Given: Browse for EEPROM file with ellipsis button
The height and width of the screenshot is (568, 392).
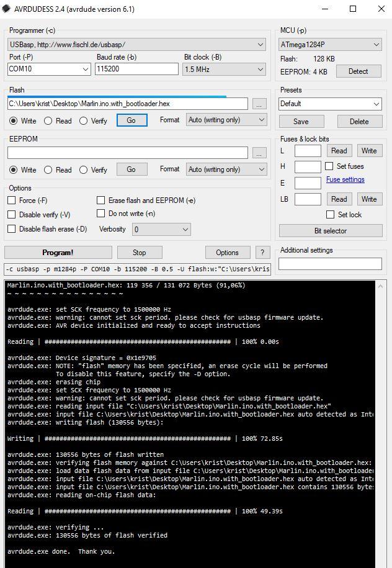Looking at the screenshot, I should (259, 153).
